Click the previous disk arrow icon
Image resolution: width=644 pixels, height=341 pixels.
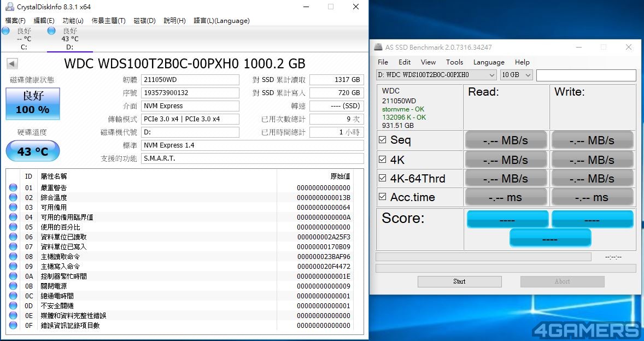coord(12,63)
